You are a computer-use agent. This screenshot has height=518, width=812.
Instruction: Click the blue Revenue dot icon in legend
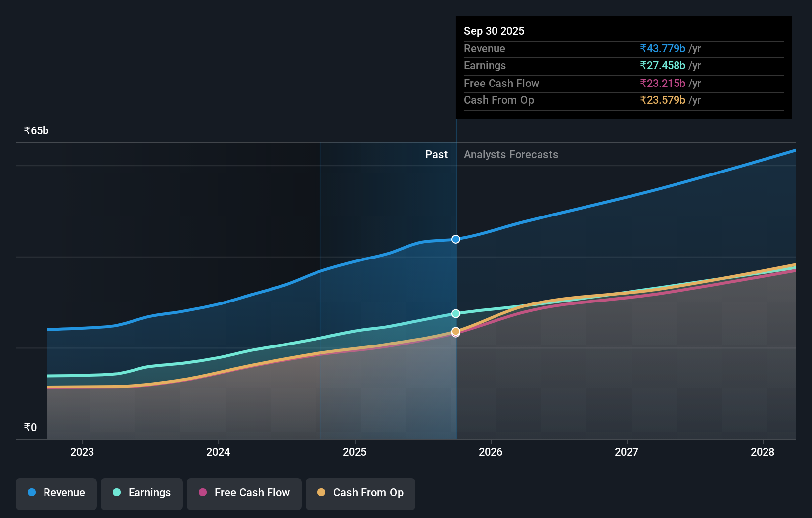(32, 493)
